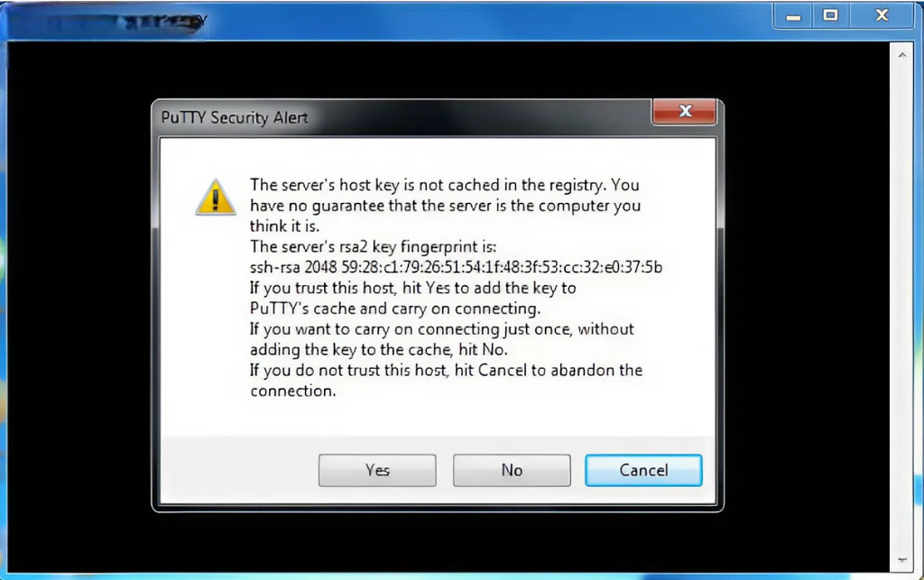The width and height of the screenshot is (924, 580).
Task: Minimize the PuTTY terminal window
Action: point(793,16)
